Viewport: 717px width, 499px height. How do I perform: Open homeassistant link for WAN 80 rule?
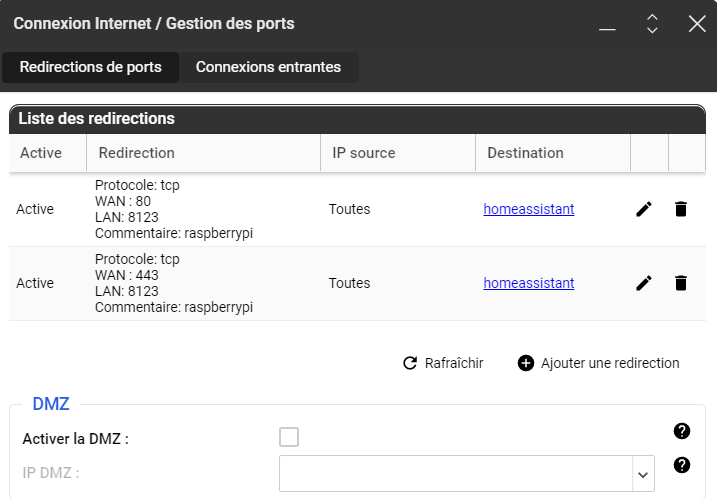tap(529, 209)
